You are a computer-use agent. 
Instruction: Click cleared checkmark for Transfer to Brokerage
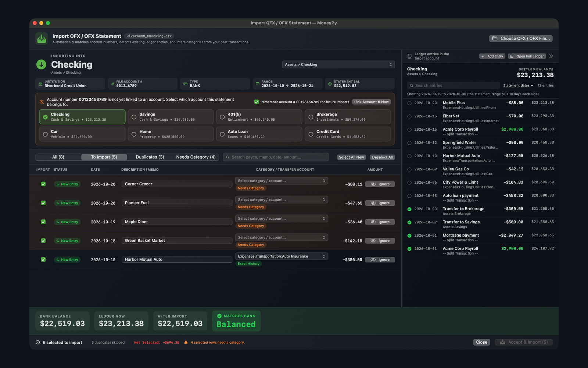tap(409, 209)
